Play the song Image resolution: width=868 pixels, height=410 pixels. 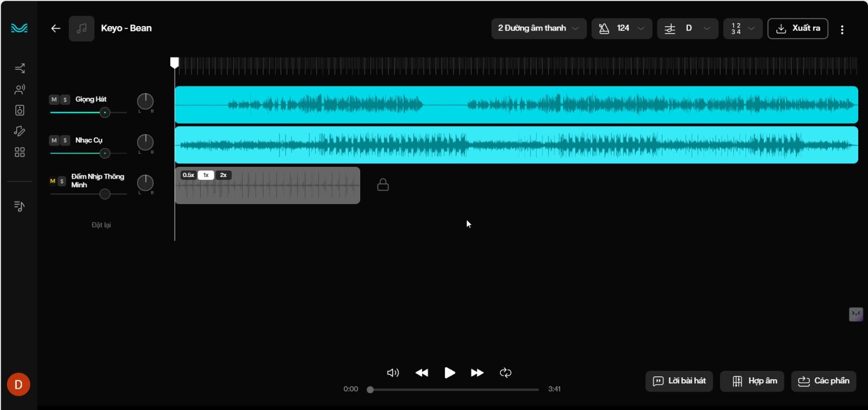(x=449, y=373)
